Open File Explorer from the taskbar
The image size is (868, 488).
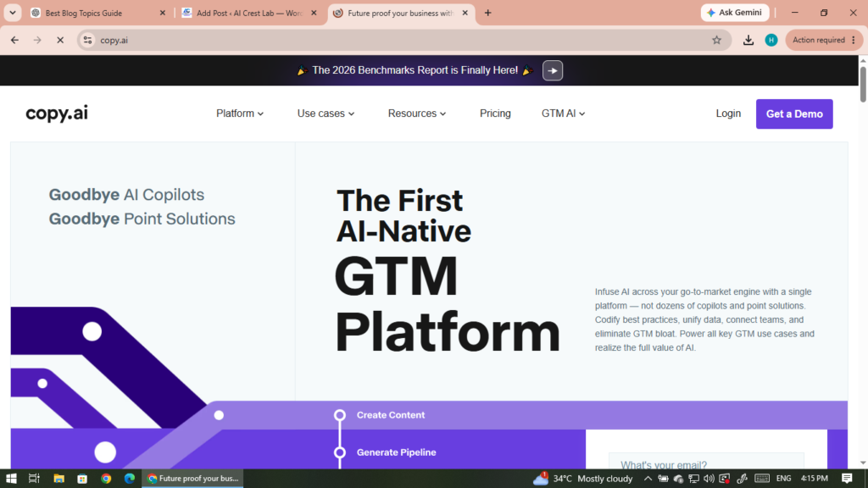(x=58, y=478)
